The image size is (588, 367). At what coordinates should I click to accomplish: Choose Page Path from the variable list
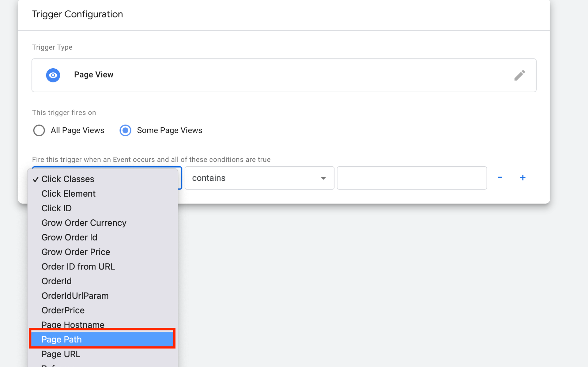pos(102,339)
